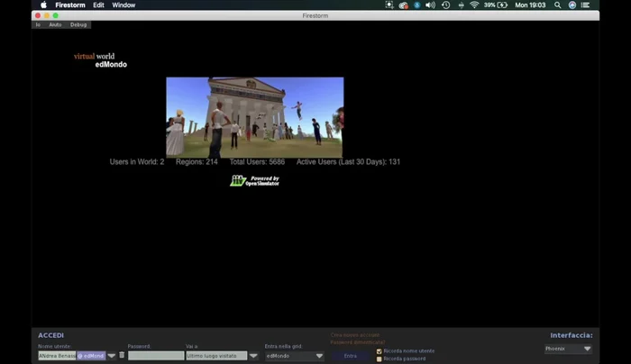Toggle the Ricorda password checkbox
631x364 pixels.
(x=380, y=359)
